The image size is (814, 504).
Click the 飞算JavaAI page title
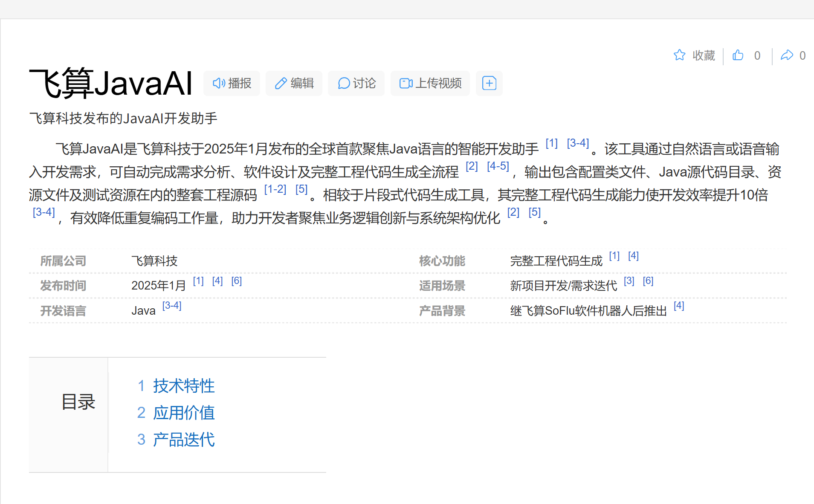111,83
